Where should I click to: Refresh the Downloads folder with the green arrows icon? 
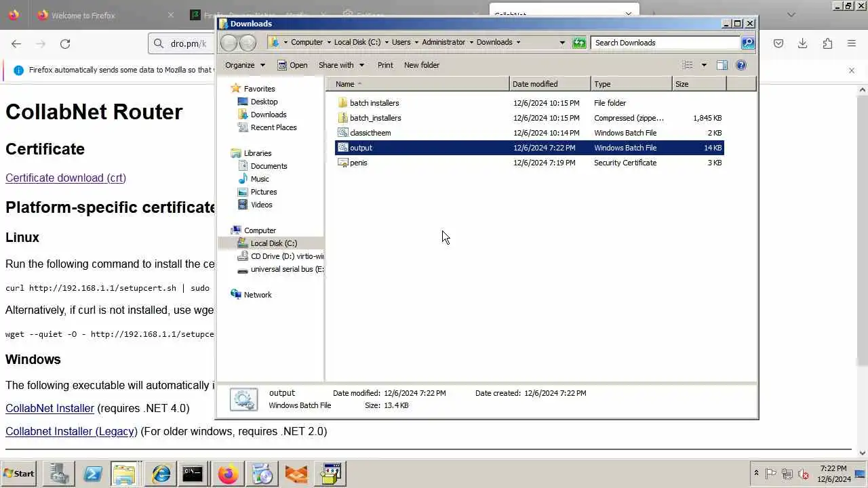(x=579, y=42)
